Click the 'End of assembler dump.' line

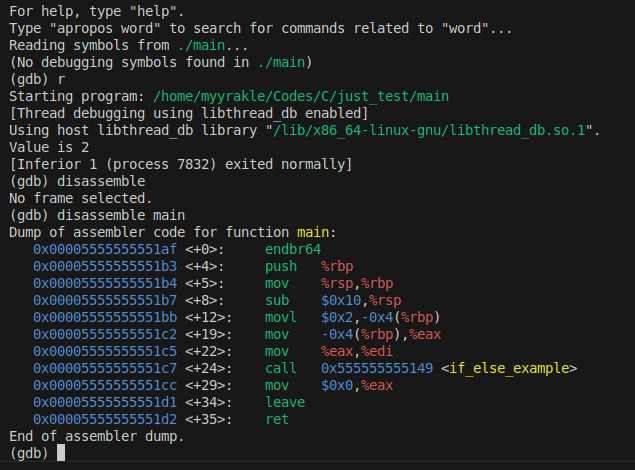coord(97,437)
